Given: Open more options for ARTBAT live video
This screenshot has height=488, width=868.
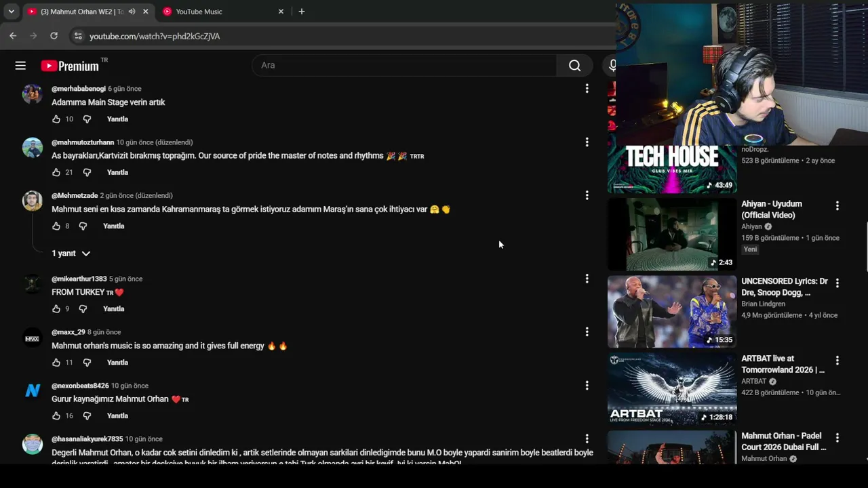Looking at the screenshot, I should coord(837,361).
